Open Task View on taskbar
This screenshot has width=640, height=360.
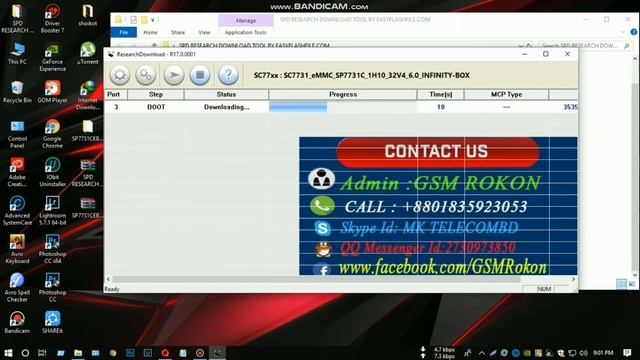42,353
